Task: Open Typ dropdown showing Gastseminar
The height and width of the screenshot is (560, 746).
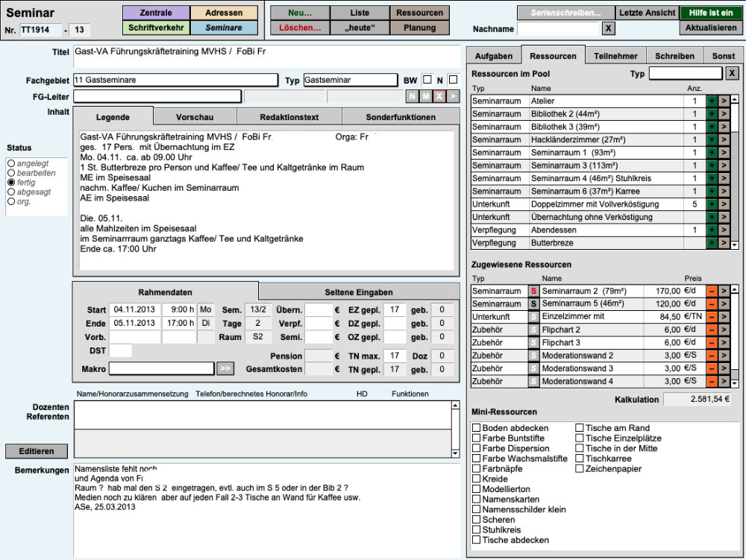Action: tap(350, 80)
